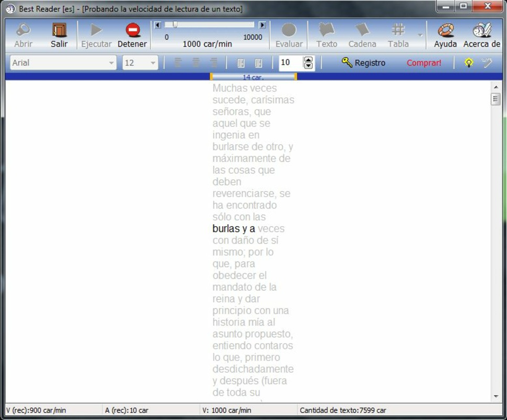507x420 pixels.
Task: Click the vertical scrollbar thumb
Action: click(495, 99)
